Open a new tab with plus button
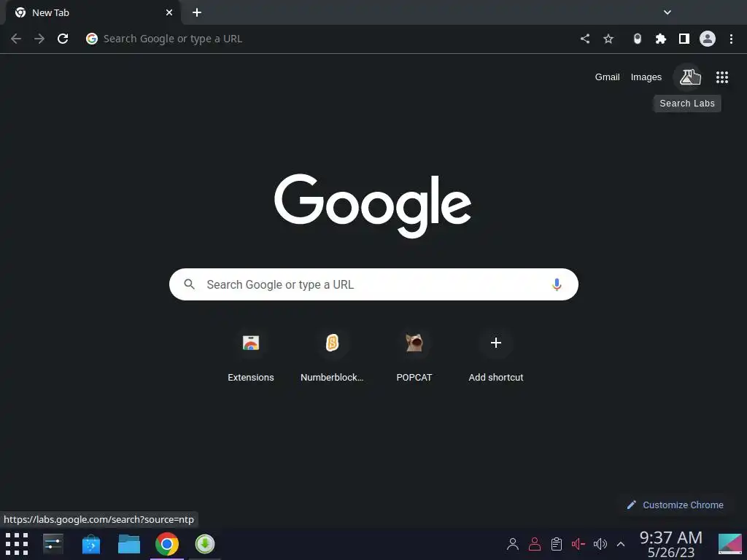Image resolution: width=747 pixels, height=560 pixels. click(x=197, y=12)
